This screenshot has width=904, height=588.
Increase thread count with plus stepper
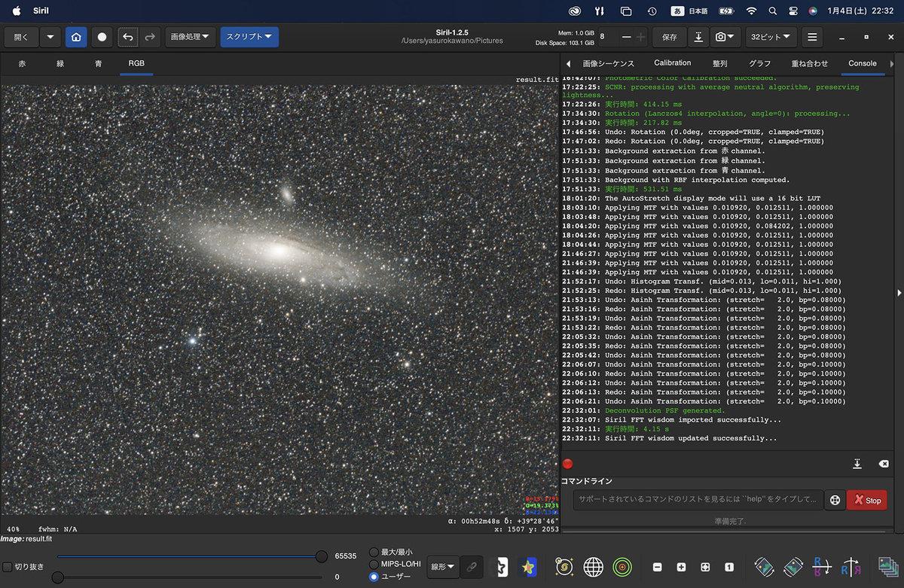[640, 37]
